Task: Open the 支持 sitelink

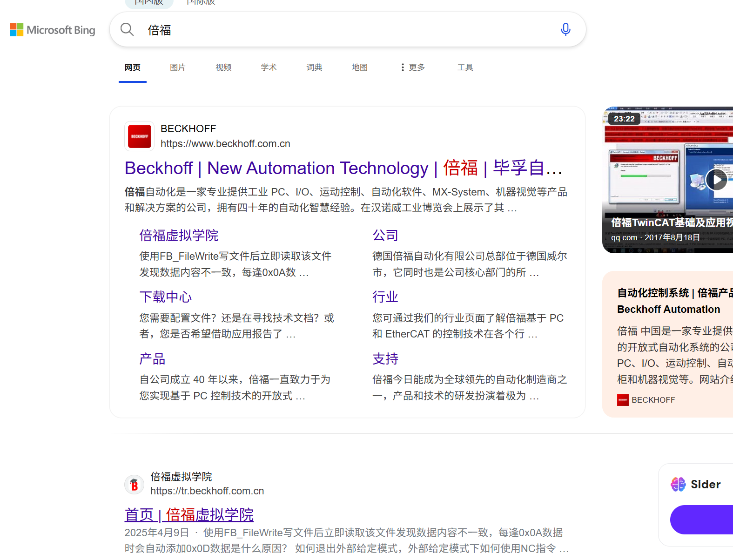Action: point(385,359)
